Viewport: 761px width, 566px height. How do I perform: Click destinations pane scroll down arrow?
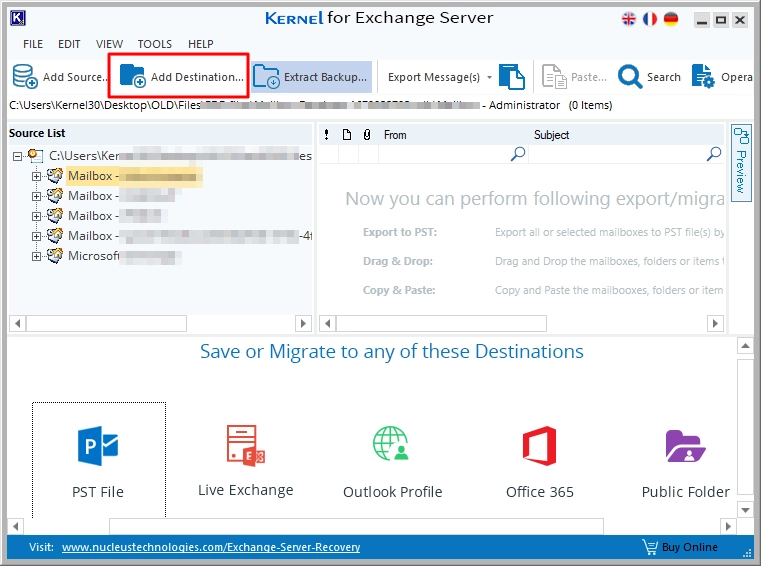click(745, 510)
